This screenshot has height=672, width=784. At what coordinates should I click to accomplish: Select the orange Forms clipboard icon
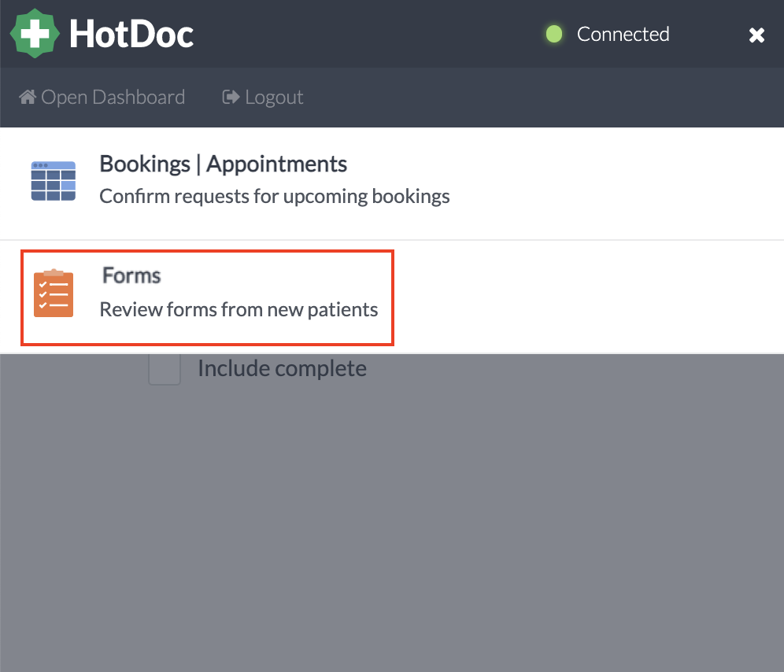click(x=53, y=293)
